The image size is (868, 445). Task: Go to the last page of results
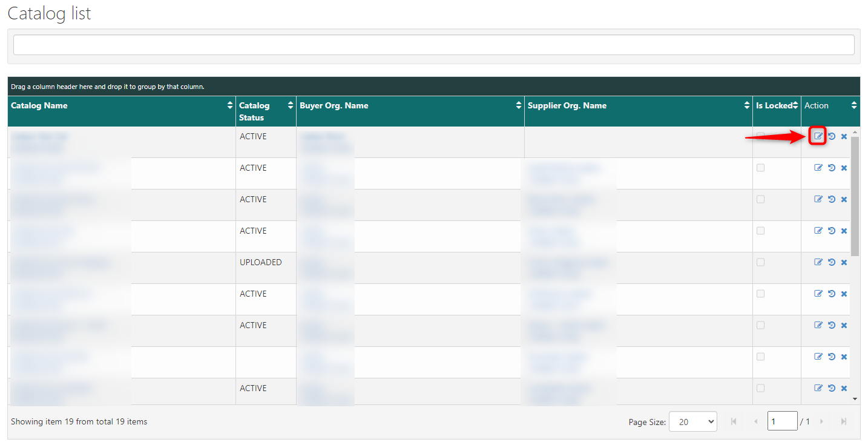[843, 421]
